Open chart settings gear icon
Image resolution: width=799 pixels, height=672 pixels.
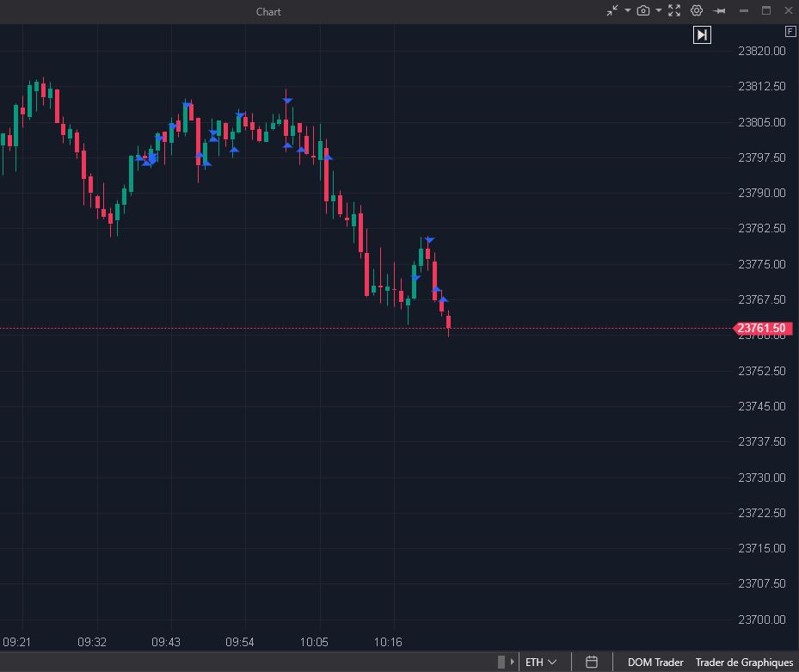tap(697, 10)
